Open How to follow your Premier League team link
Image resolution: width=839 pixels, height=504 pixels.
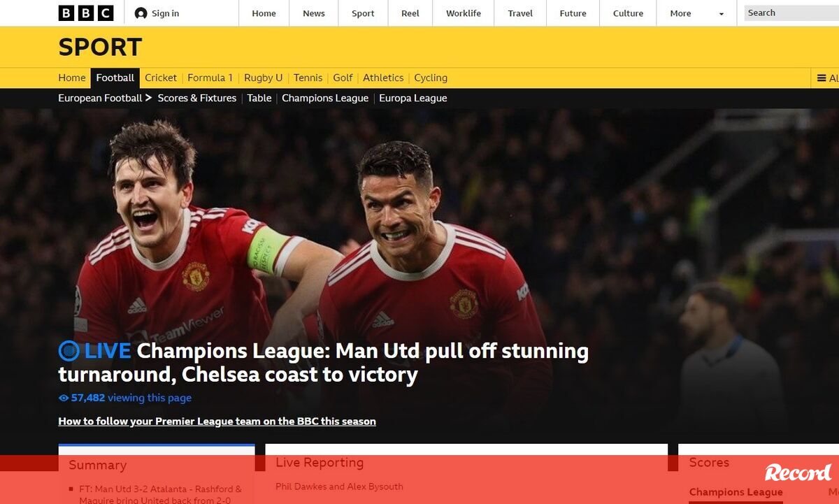pyautogui.click(x=217, y=422)
